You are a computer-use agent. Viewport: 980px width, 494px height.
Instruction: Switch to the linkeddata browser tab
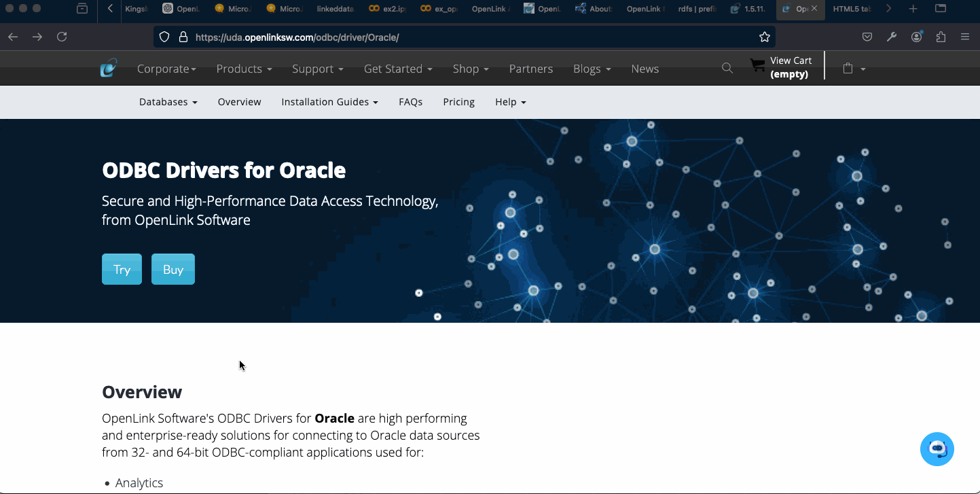pos(335,9)
